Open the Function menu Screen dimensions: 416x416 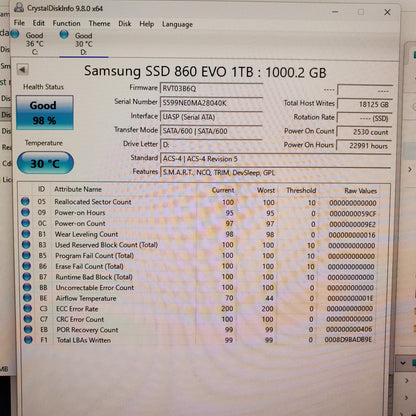(66, 23)
